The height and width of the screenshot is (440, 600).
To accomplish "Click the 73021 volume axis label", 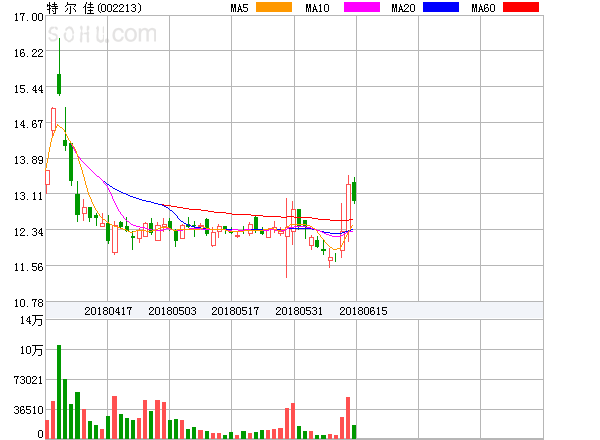I will (28, 380).
